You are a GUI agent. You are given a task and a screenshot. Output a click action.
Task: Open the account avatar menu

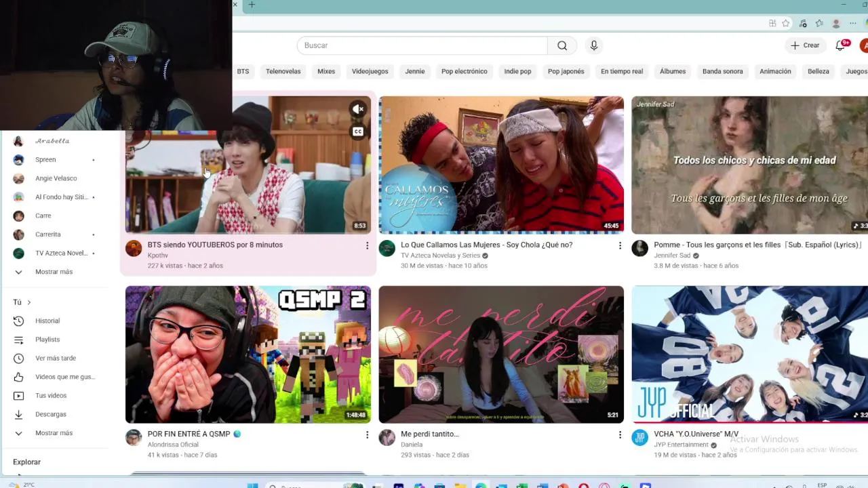click(864, 45)
